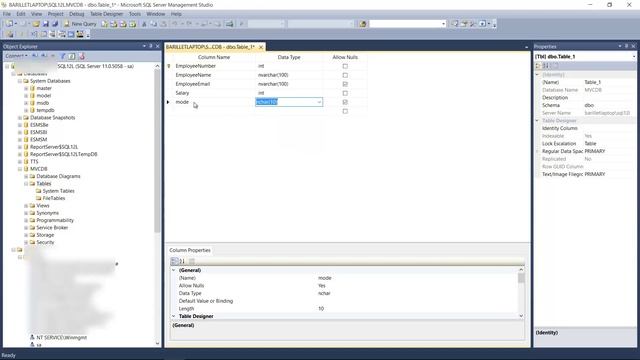Close the dbo.Table_1 tab

point(261,47)
